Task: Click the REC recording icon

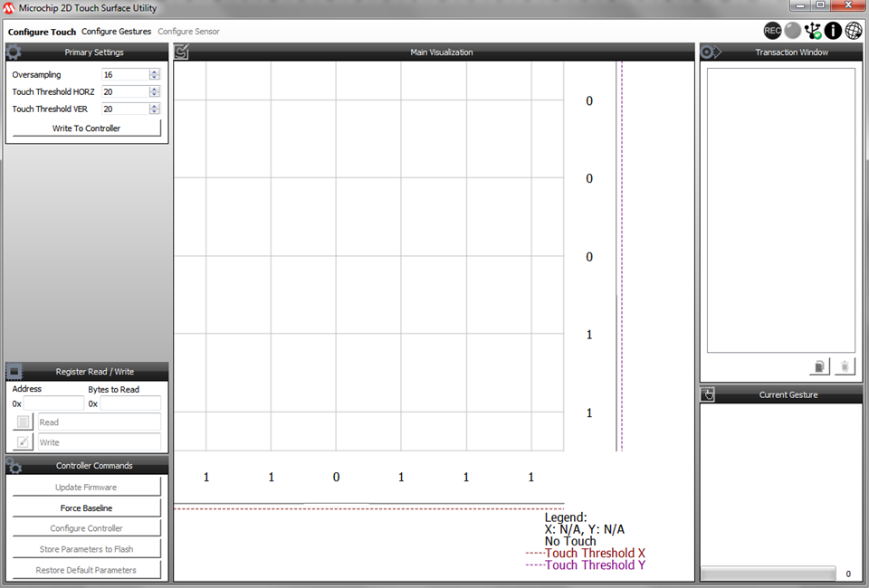Action: click(772, 30)
